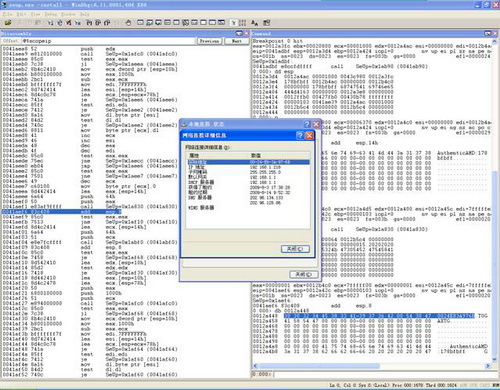Click the Restart debugging toolbar icon
The height and width of the screenshot is (390, 500).
point(59,23)
